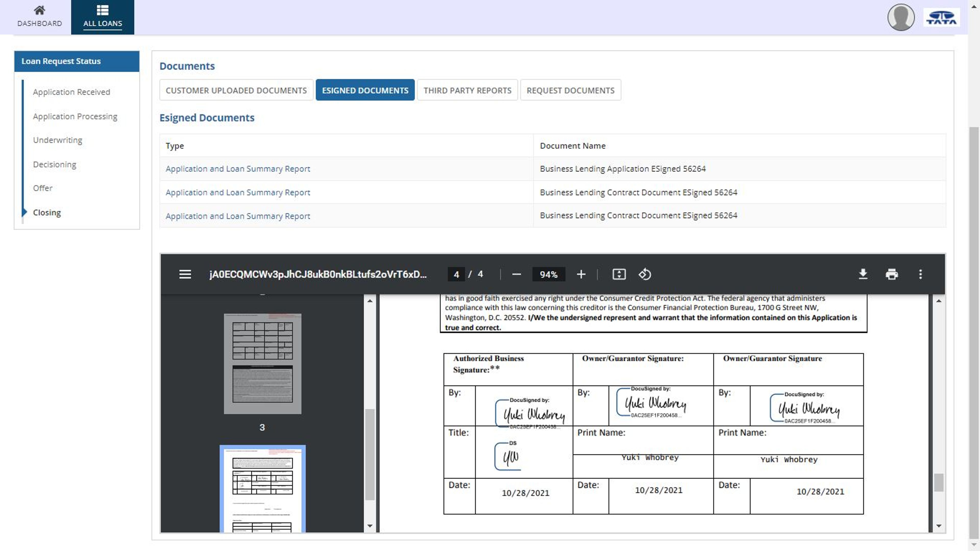
Task: Select Closing status step
Action: click(47, 212)
